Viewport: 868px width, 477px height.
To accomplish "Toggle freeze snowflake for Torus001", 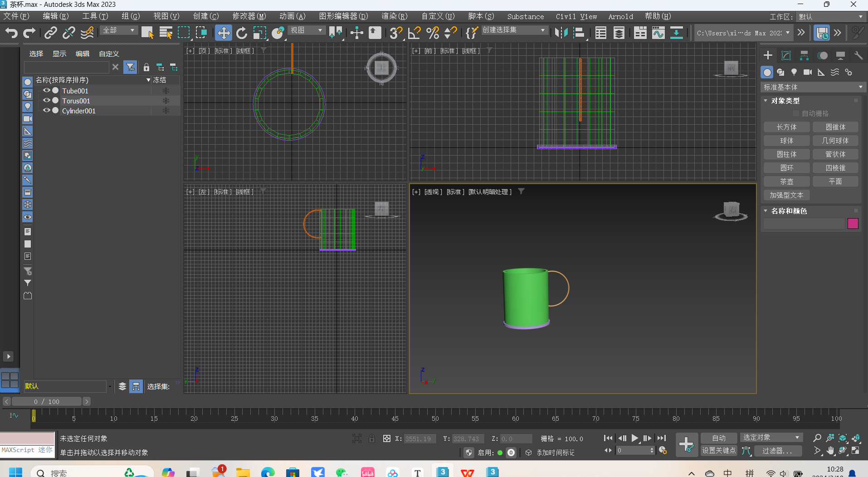I will tap(166, 101).
